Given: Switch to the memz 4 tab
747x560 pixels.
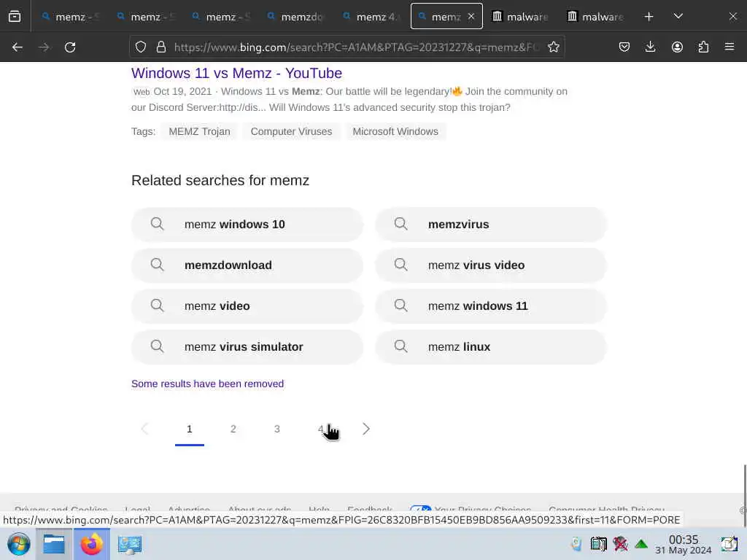Looking at the screenshot, I should click(x=371, y=17).
